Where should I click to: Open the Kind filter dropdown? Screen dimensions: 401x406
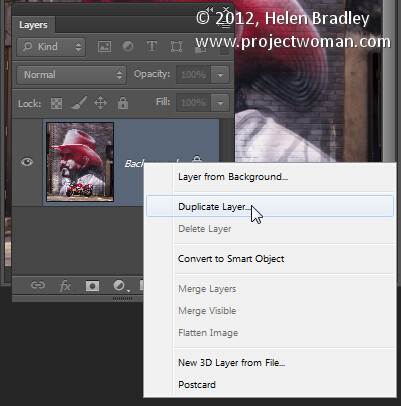(51, 47)
